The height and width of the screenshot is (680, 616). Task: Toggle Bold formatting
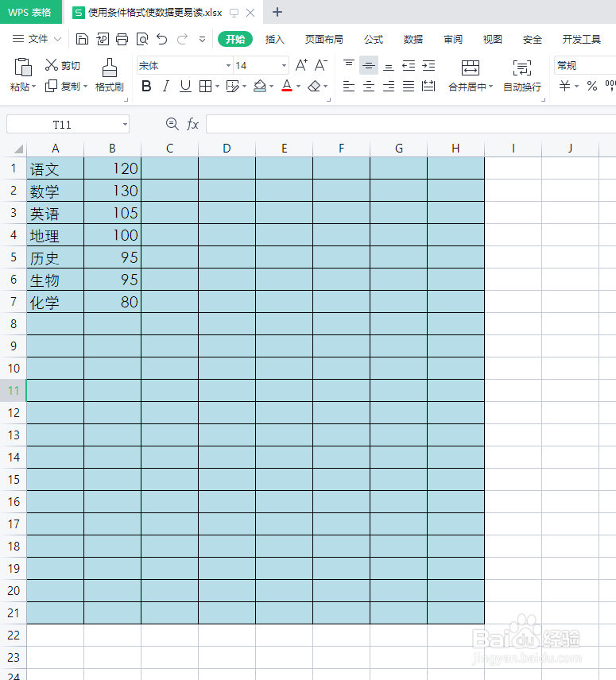click(146, 87)
